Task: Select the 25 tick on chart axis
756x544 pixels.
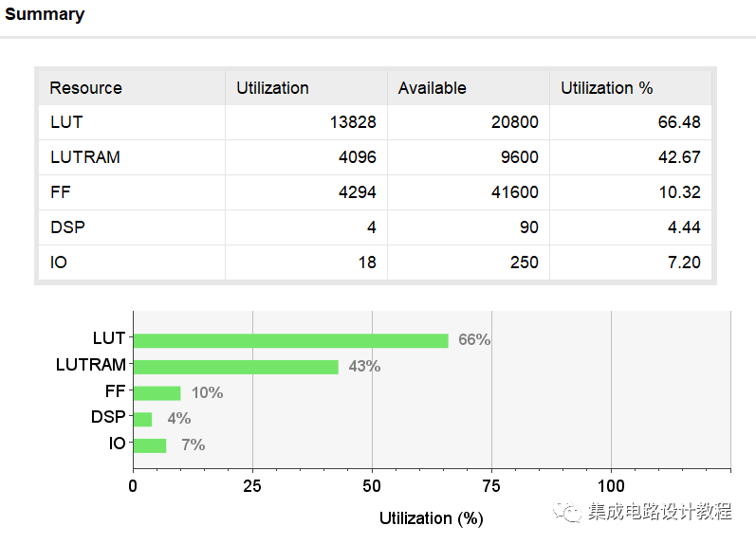Action: tap(252, 486)
